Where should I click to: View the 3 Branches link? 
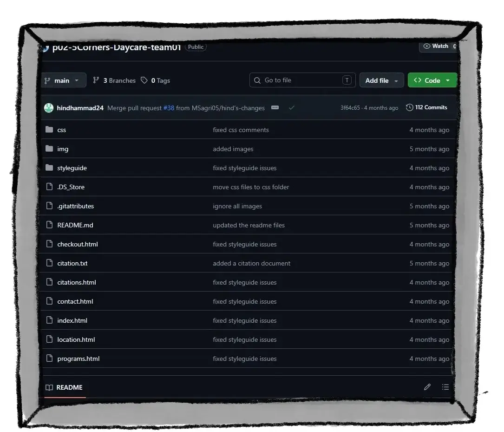tap(114, 80)
